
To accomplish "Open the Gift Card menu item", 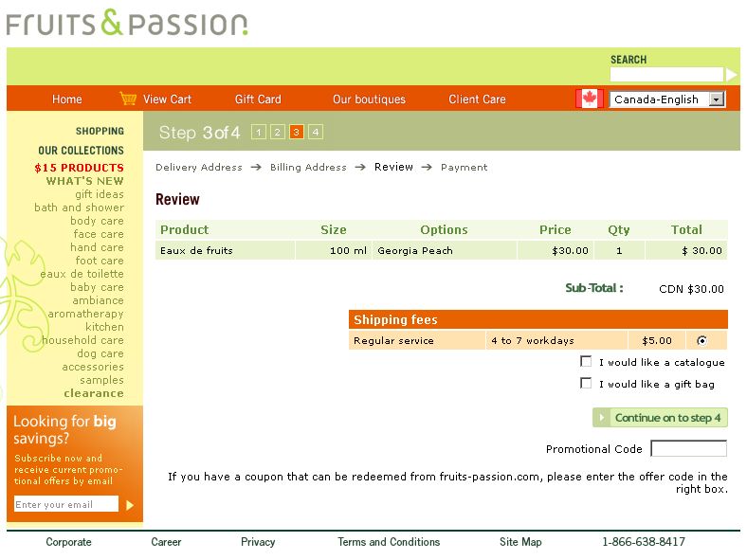I will coord(258,99).
